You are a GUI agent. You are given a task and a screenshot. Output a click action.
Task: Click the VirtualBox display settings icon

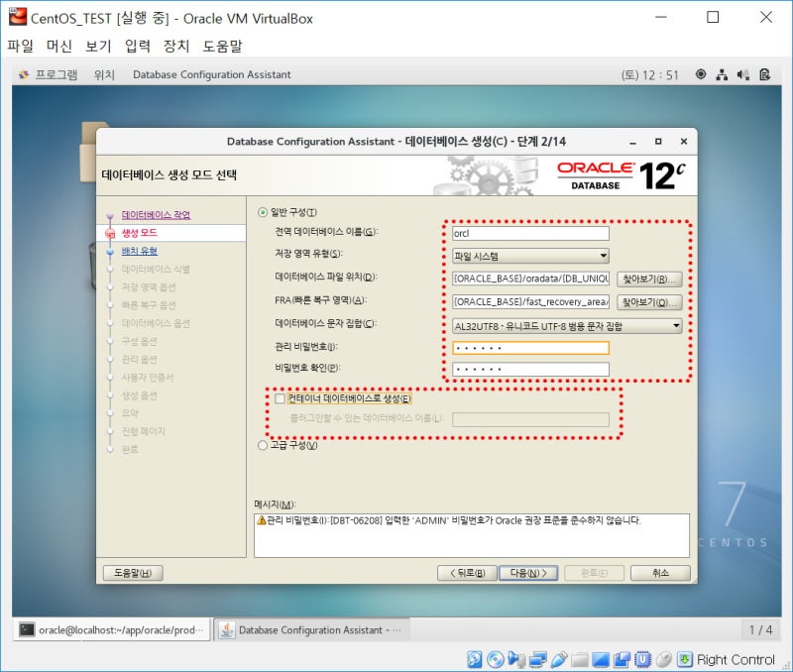[601, 659]
